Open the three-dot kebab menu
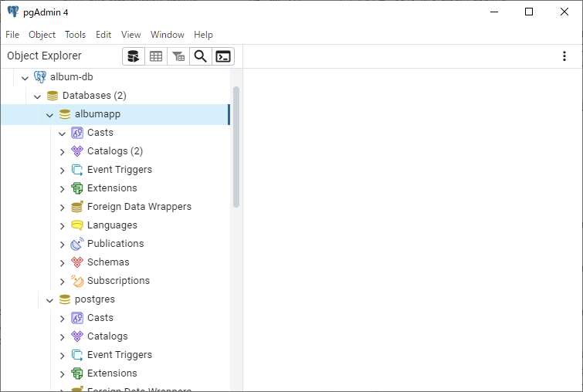This screenshot has width=583, height=392. click(564, 56)
